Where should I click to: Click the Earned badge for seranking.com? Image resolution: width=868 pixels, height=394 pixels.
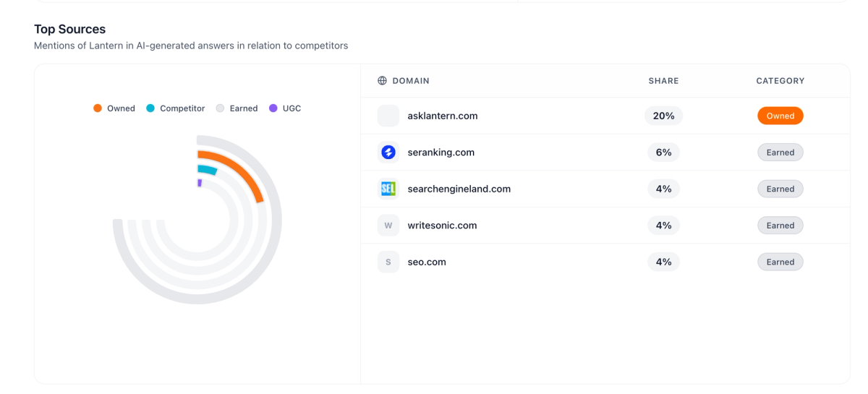(x=780, y=153)
